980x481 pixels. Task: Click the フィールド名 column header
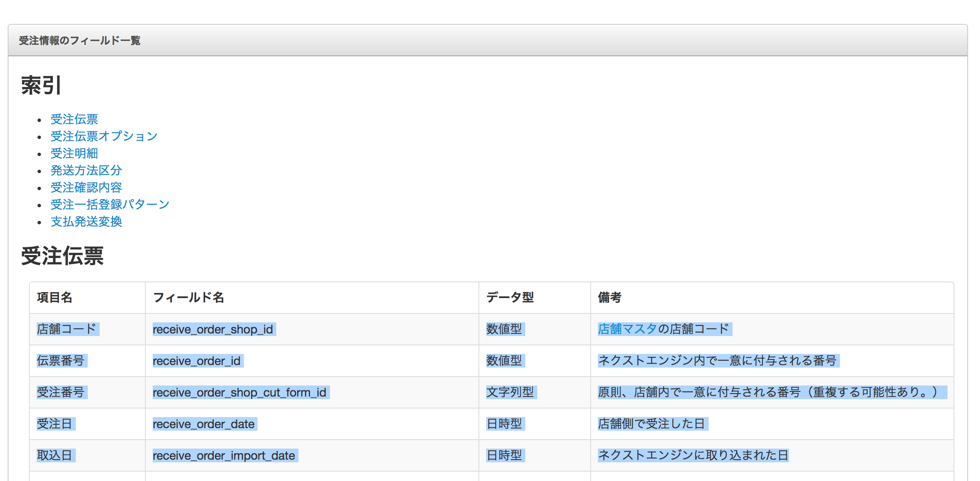(x=188, y=297)
